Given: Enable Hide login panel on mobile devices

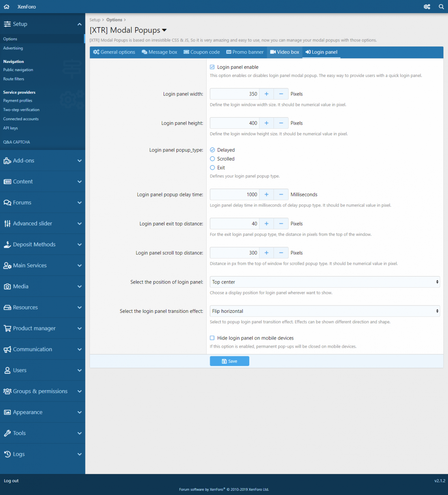Looking at the screenshot, I should (212, 338).
